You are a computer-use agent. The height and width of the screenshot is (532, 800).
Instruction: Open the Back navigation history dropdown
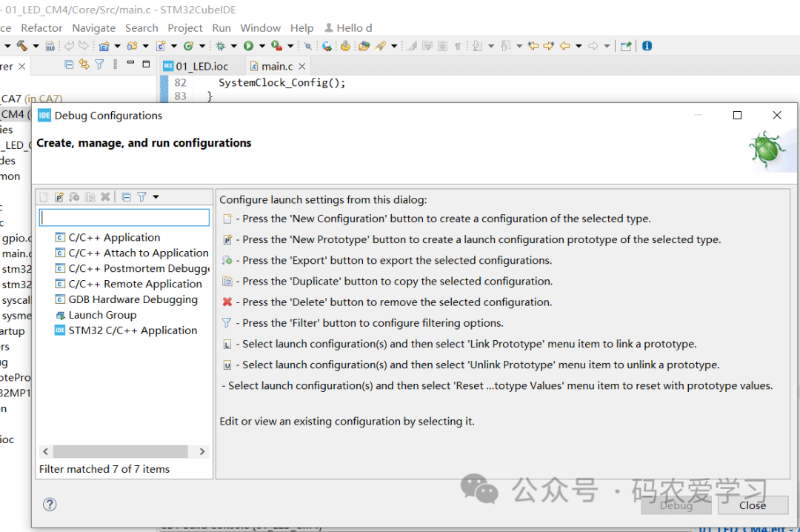(x=579, y=46)
